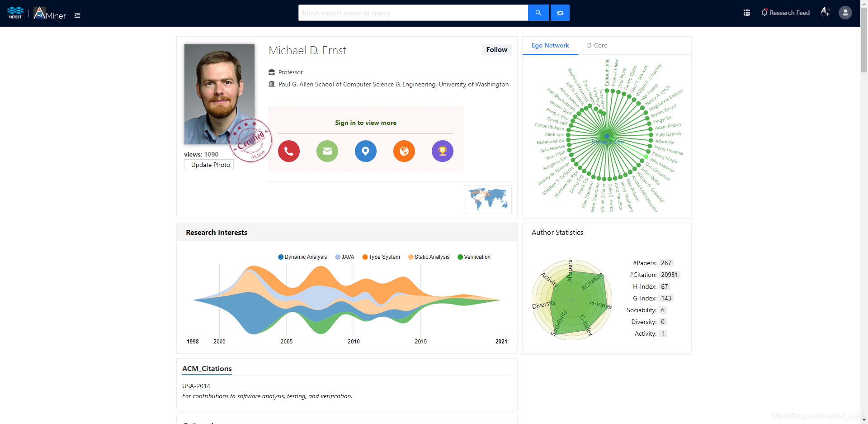Click the #Citation value 20951
The width and height of the screenshot is (868, 424).
(669, 275)
